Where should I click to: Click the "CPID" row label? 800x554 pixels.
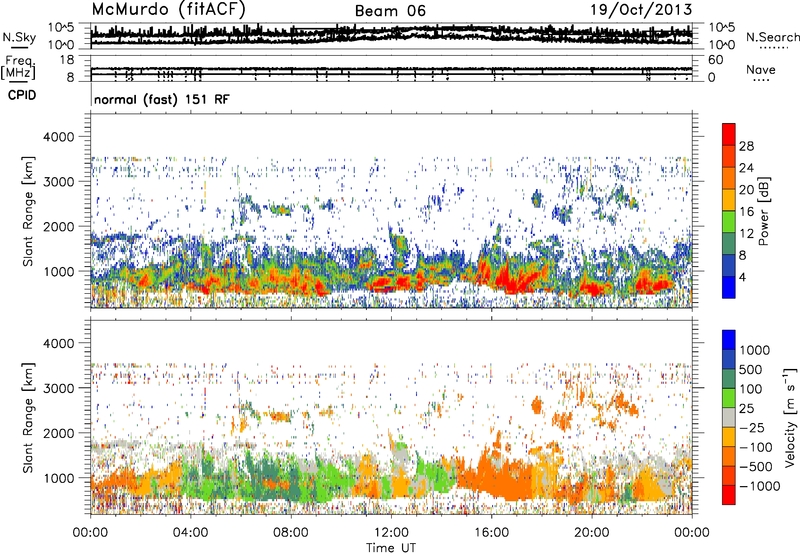click(22, 95)
